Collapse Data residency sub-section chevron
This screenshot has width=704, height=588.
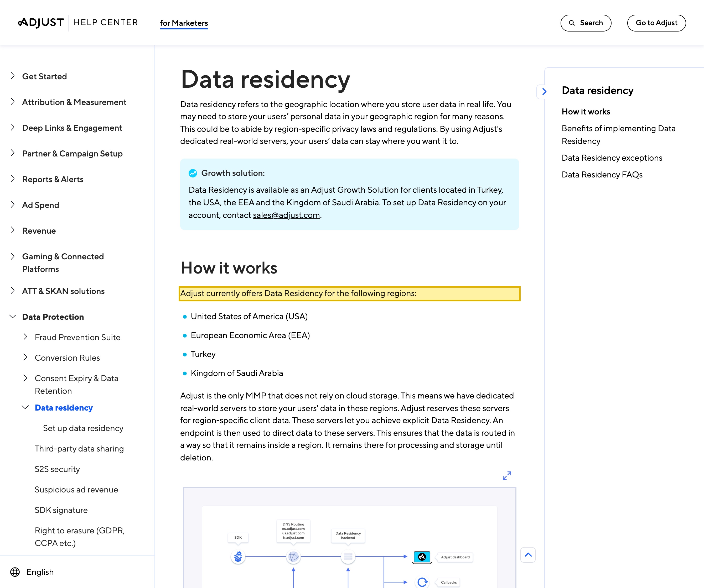[x=25, y=407]
